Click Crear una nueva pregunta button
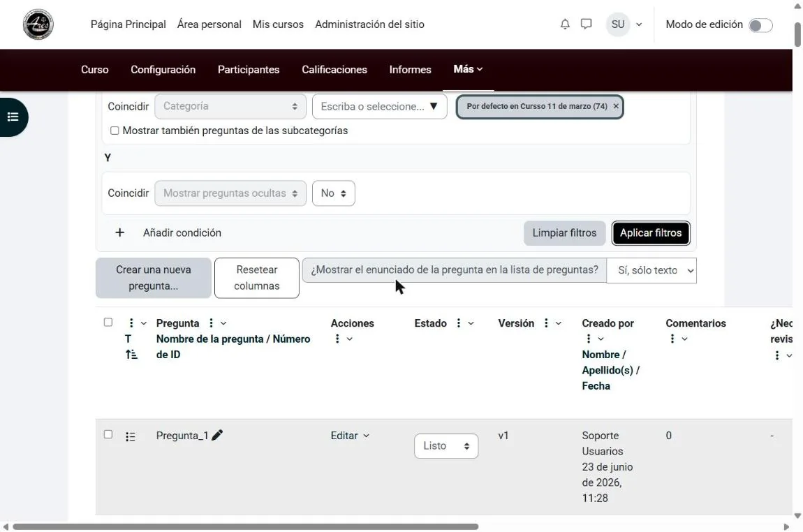This screenshot has height=532, width=803. (x=153, y=278)
